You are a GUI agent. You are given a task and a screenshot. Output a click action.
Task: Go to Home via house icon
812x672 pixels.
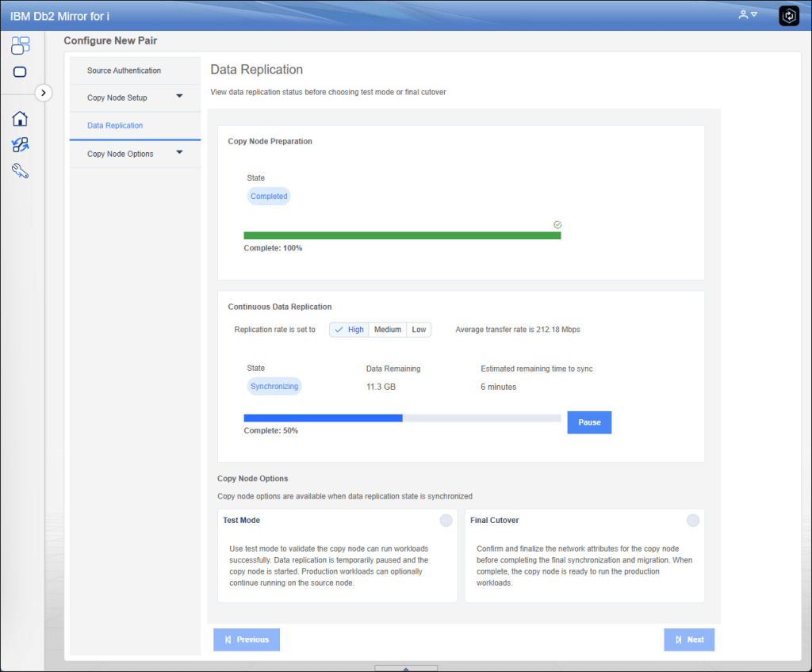(x=20, y=119)
